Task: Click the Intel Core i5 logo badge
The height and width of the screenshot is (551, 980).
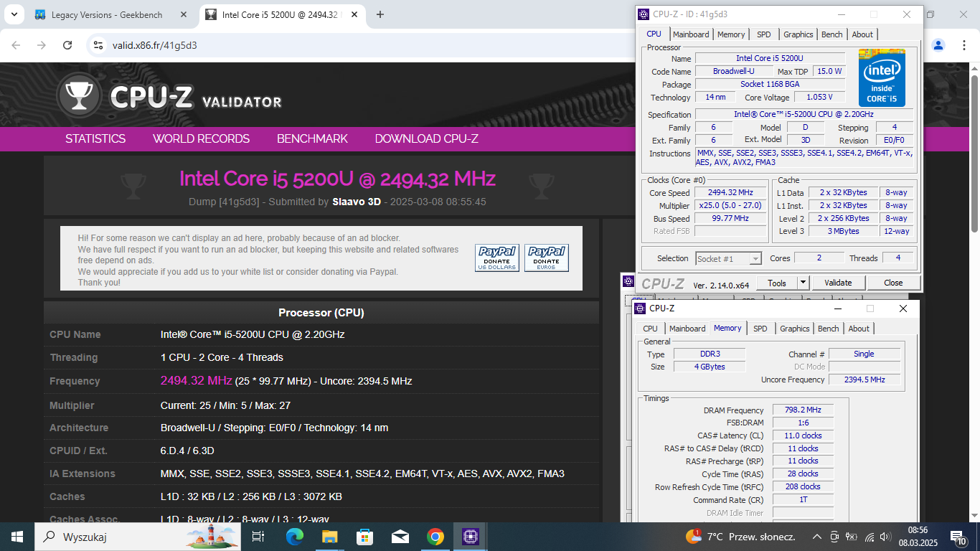Action: [882, 77]
